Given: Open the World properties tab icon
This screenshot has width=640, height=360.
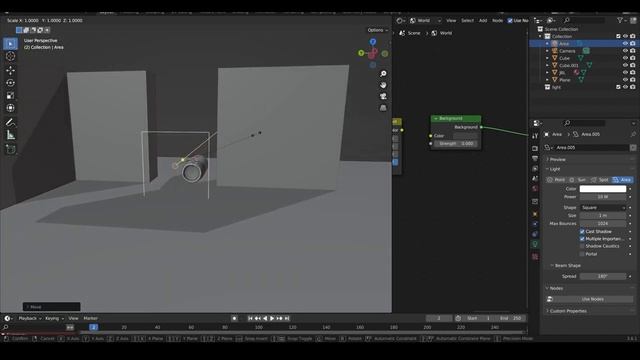Looking at the screenshot, I should tap(535, 189).
